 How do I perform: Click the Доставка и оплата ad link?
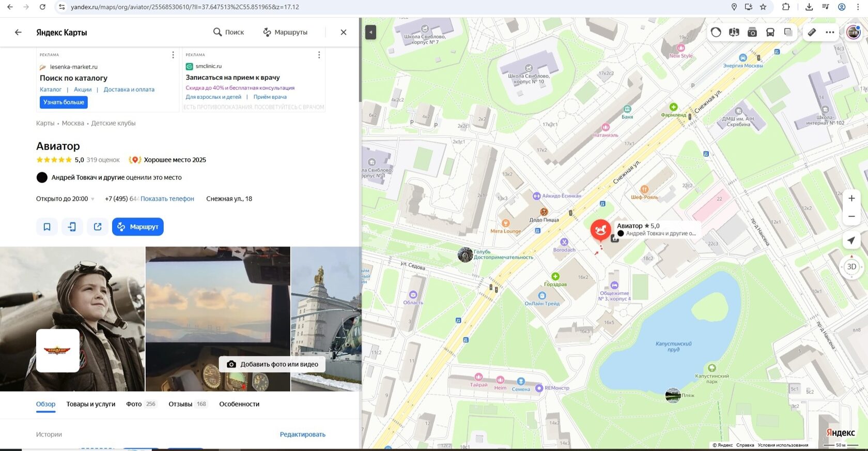pos(129,89)
